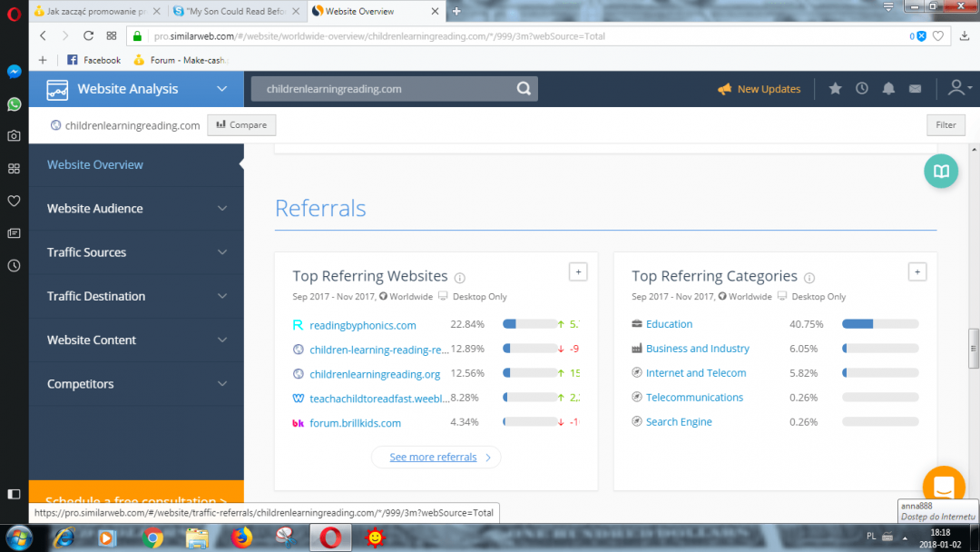Screen dimensions: 980x552
Task: Expand the Website Audience section
Action: coord(136,209)
